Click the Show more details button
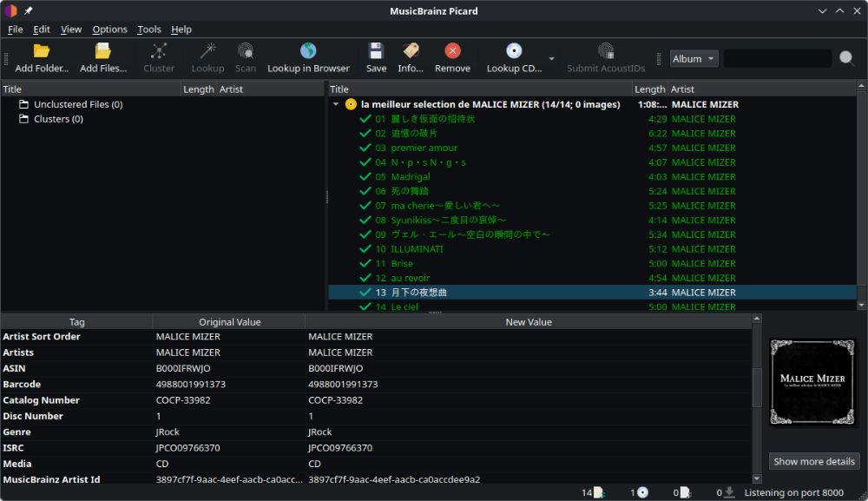This screenshot has width=868, height=501. point(814,461)
